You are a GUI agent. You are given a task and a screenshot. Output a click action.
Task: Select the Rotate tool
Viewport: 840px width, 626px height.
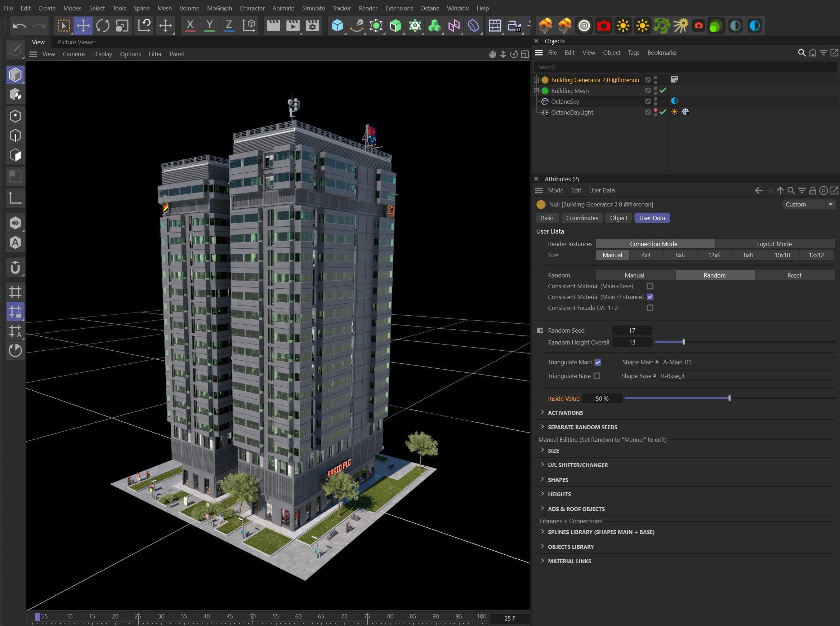pos(102,25)
